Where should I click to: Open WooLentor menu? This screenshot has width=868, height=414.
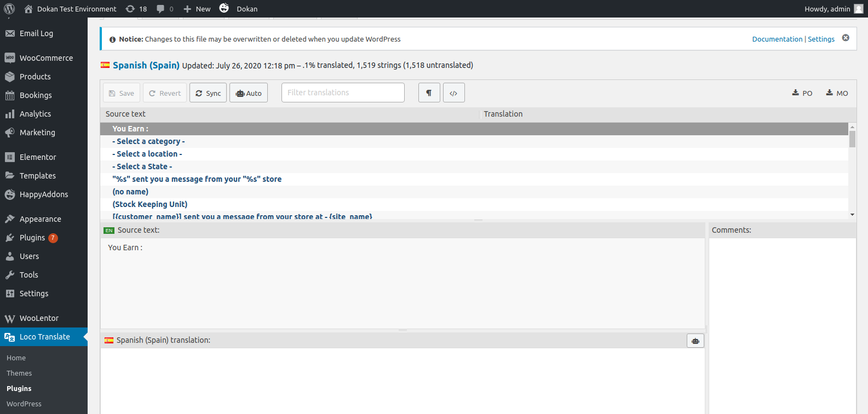click(x=44, y=318)
